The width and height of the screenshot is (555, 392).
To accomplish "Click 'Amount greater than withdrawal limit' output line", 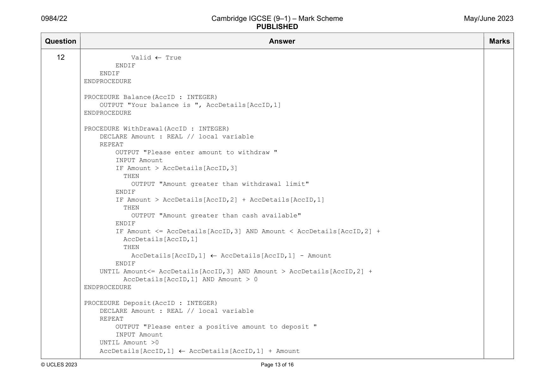I will (x=220, y=184).
